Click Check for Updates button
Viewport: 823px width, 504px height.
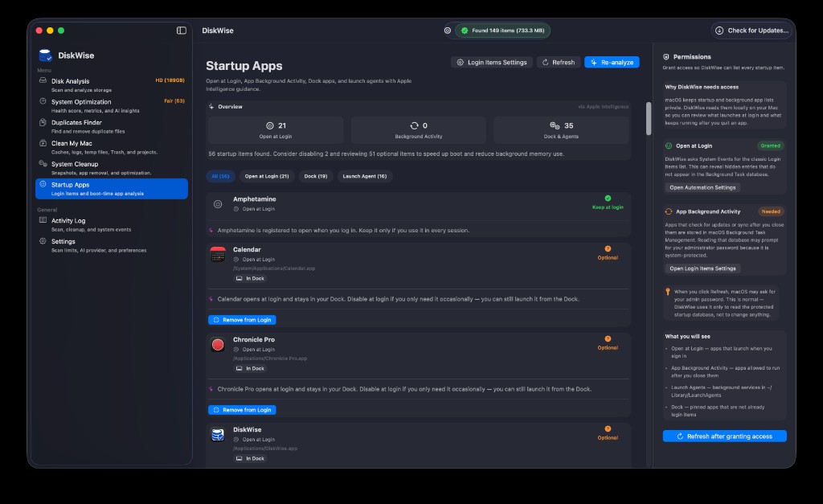coord(751,31)
